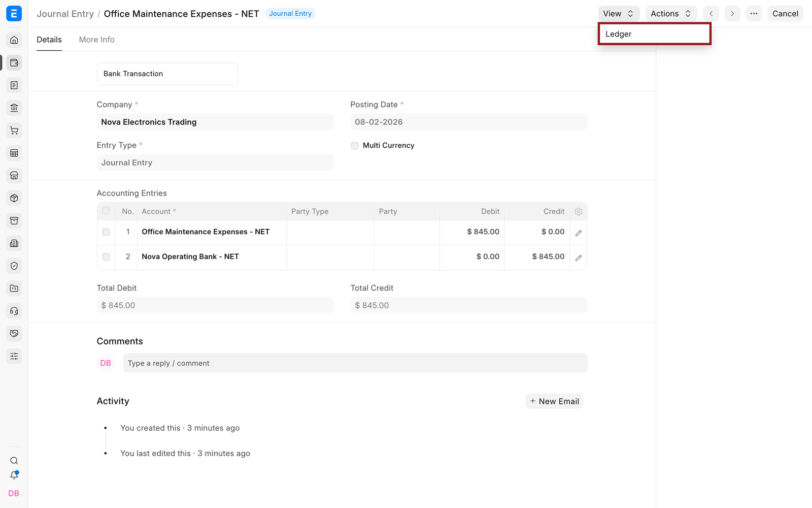812x508 pixels.
Task: Click the New Email button
Action: [x=554, y=401]
